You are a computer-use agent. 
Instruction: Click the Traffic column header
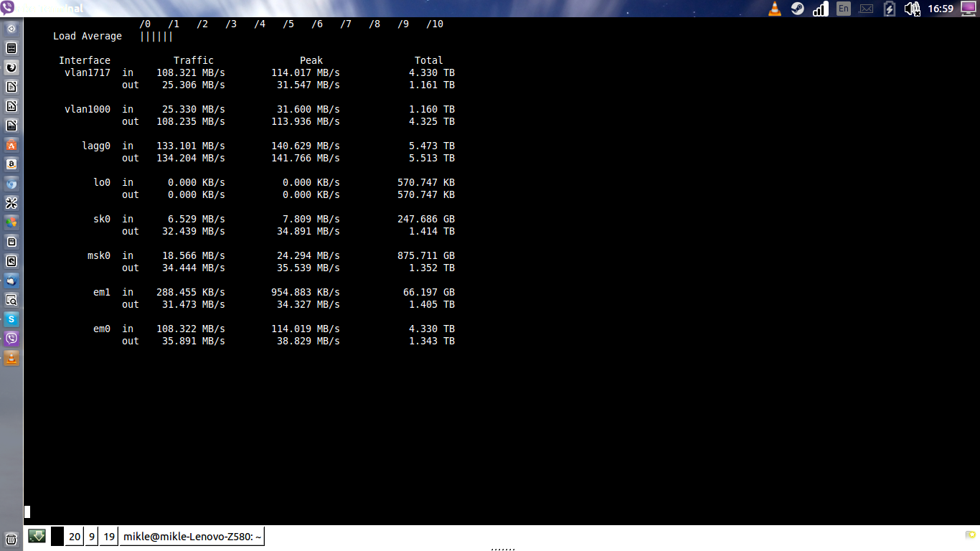coord(194,60)
